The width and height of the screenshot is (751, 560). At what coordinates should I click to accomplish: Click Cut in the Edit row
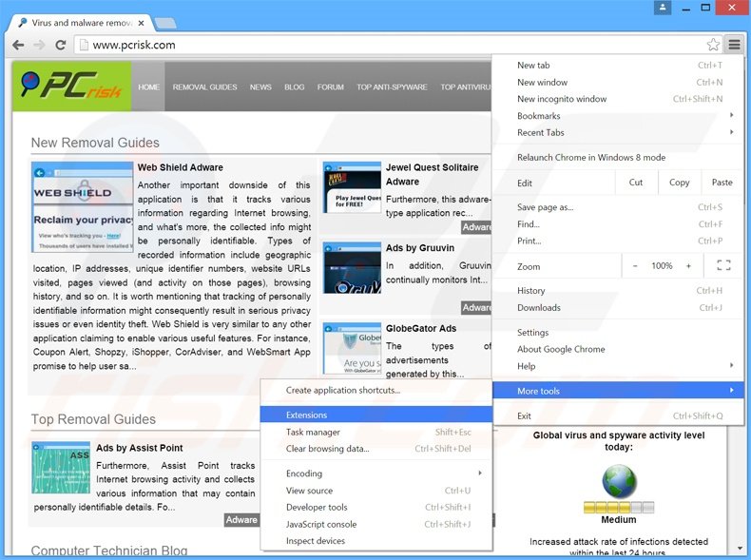click(x=636, y=182)
